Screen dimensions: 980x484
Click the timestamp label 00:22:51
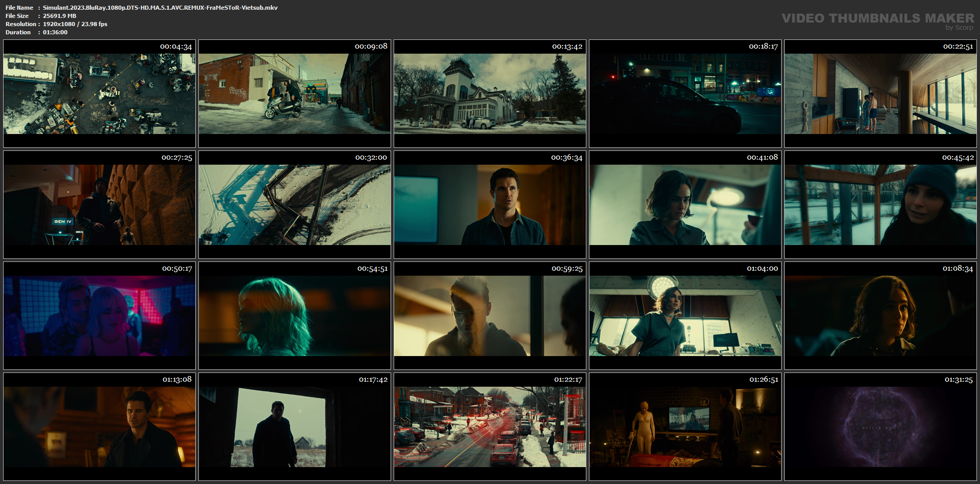pyautogui.click(x=958, y=47)
